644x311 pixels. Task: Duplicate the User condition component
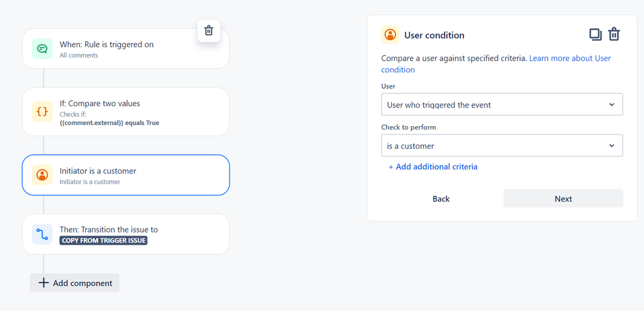point(595,35)
